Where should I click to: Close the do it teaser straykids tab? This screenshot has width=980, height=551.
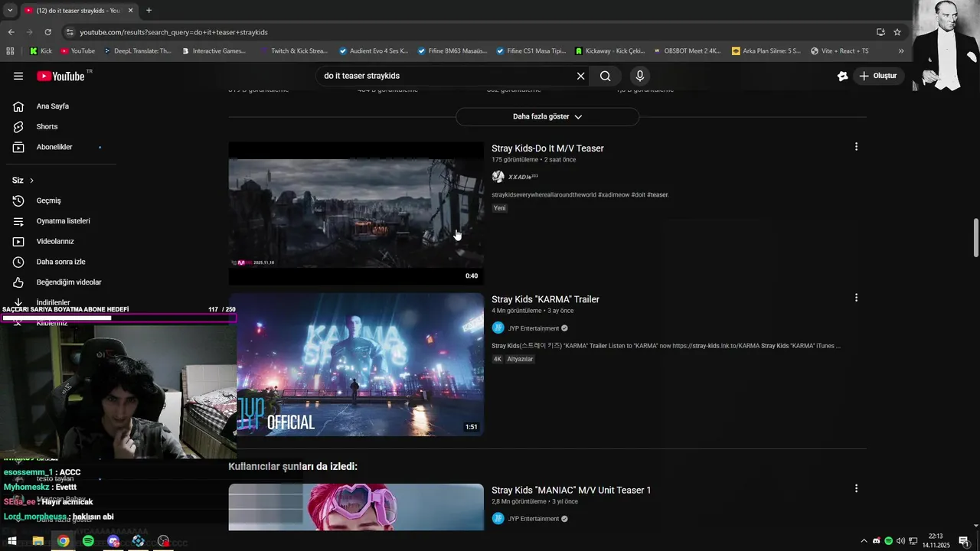click(130, 11)
